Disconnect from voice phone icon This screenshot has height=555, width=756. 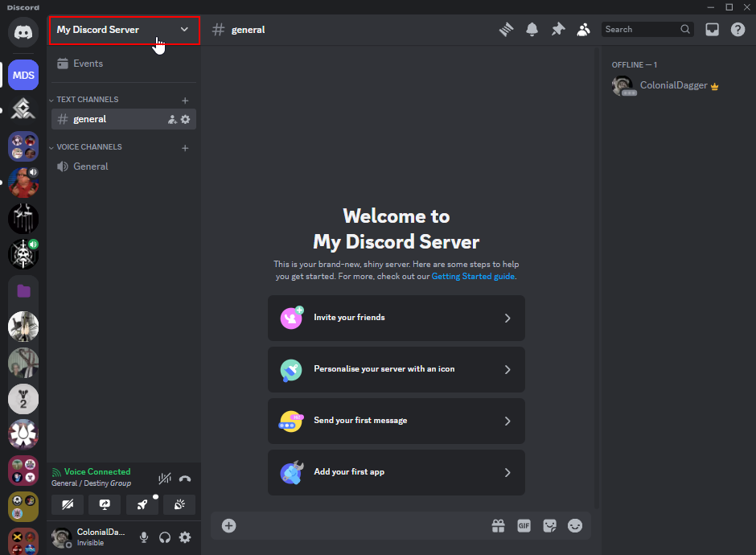[x=185, y=479]
